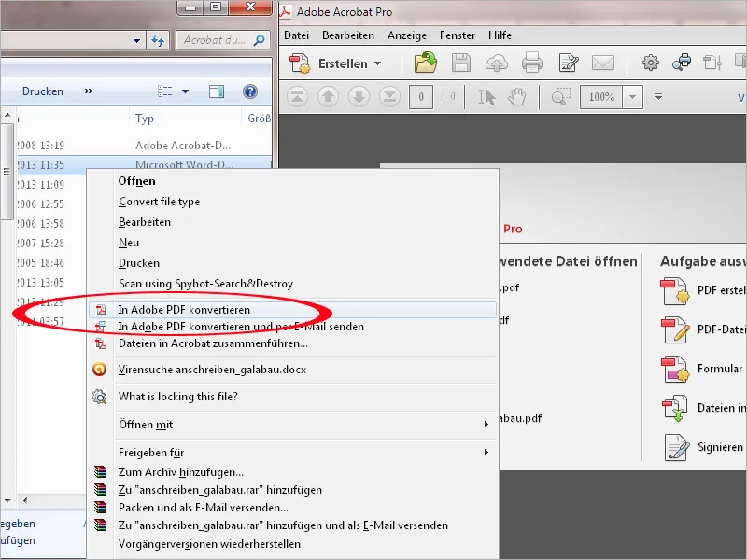Choose Bearbeiten in the context menu
The width and height of the screenshot is (747, 560).
(292, 222)
